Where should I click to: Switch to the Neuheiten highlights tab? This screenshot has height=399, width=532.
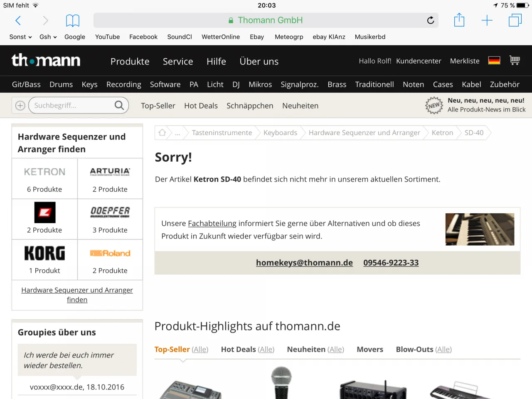(306, 350)
